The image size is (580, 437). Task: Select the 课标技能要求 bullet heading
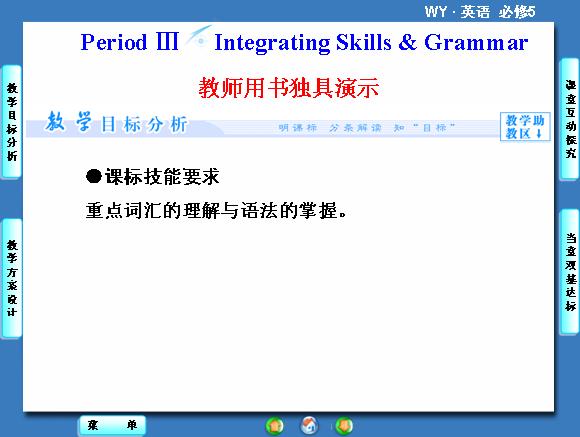pyautogui.click(x=162, y=177)
